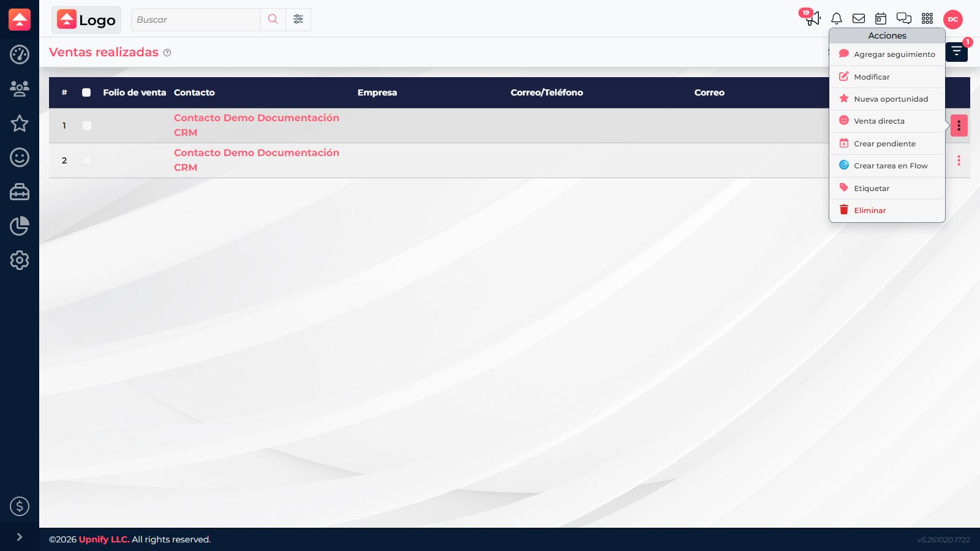Viewport: 980px width, 551px height.
Task: Select Agregar seguimiento from Acciones menu
Action: pyautogui.click(x=887, y=54)
